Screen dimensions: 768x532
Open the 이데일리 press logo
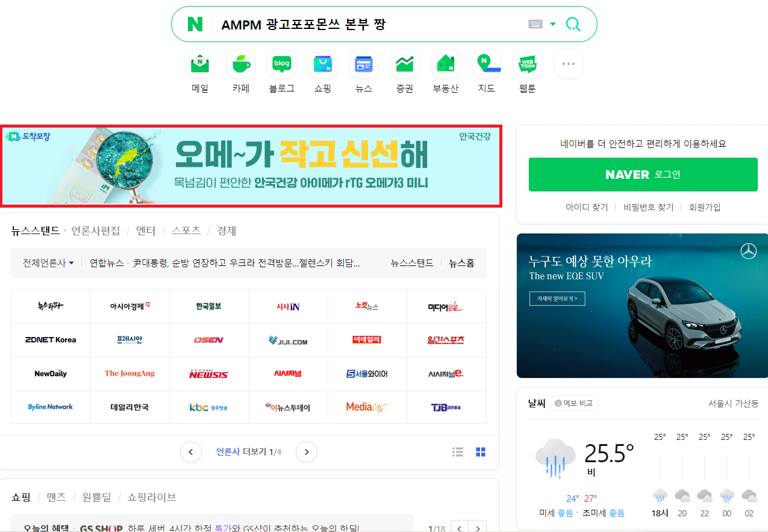pyautogui.click(x=367, y=340)
